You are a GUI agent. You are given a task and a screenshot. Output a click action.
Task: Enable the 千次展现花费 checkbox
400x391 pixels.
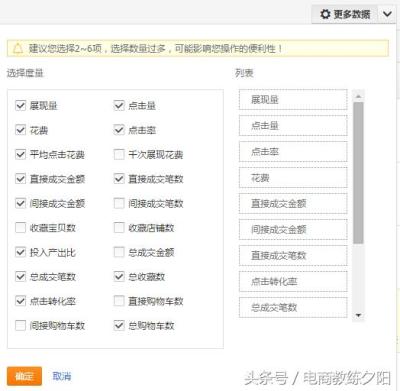click(x=119, y=154)
